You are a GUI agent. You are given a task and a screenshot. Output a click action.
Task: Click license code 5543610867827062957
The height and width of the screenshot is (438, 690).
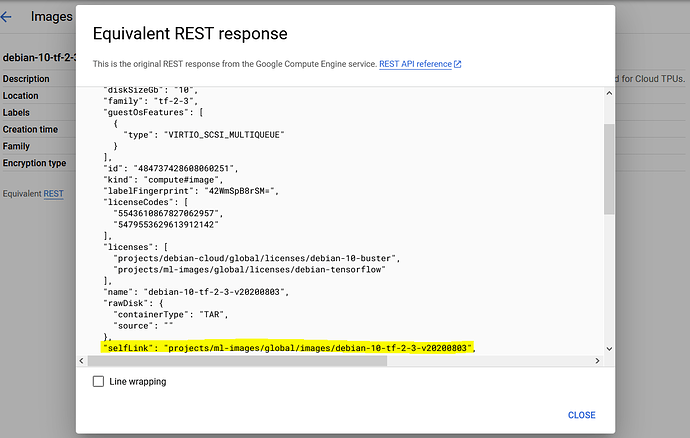[169, 213]
